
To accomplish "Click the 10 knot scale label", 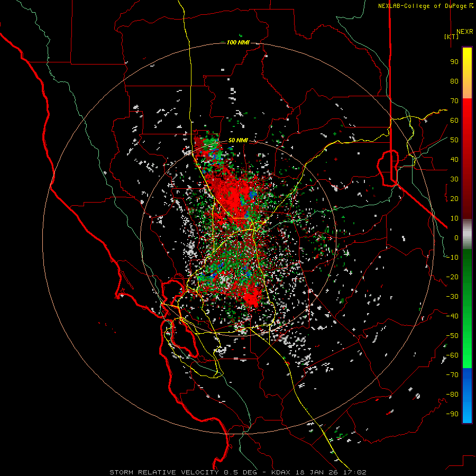I will [x=454, y=218].
